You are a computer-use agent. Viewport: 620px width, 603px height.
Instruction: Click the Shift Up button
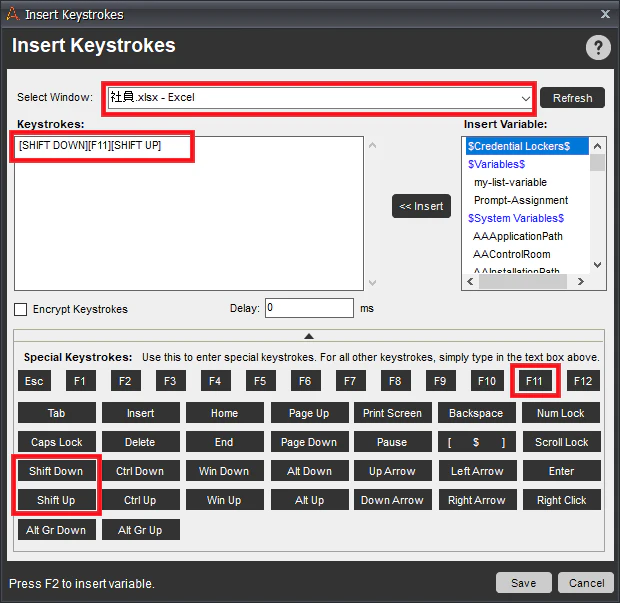pyautogui.click(x=57, y=500)
